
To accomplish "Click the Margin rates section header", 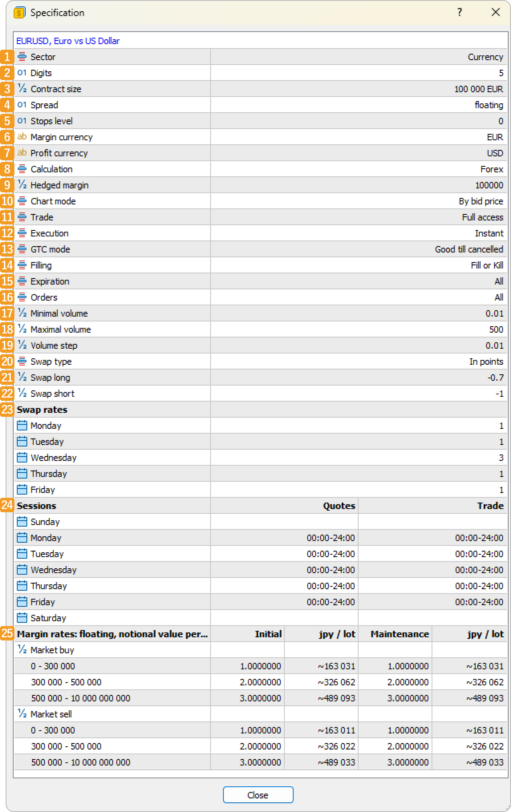I will point(112,634).
